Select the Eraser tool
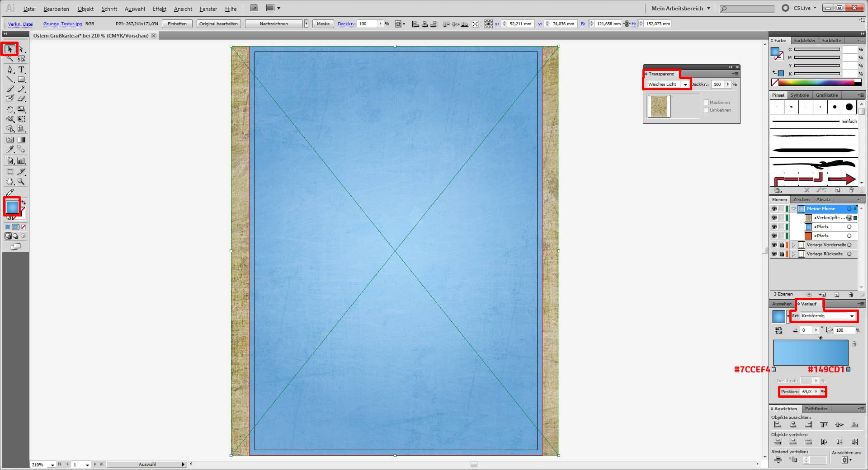The height and width of the screenshot is (470, 868). [x=21, y=99]
